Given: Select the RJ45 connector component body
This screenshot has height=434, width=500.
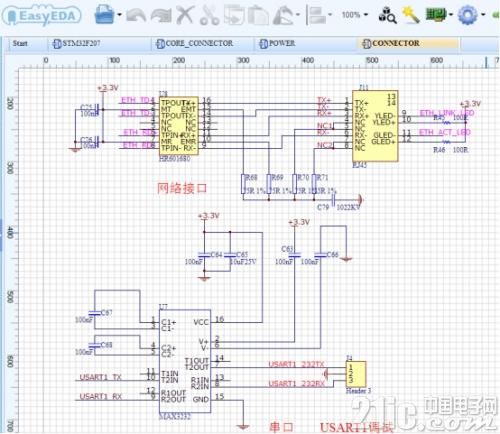Looking at the screenshot, I should coord(375,126).
